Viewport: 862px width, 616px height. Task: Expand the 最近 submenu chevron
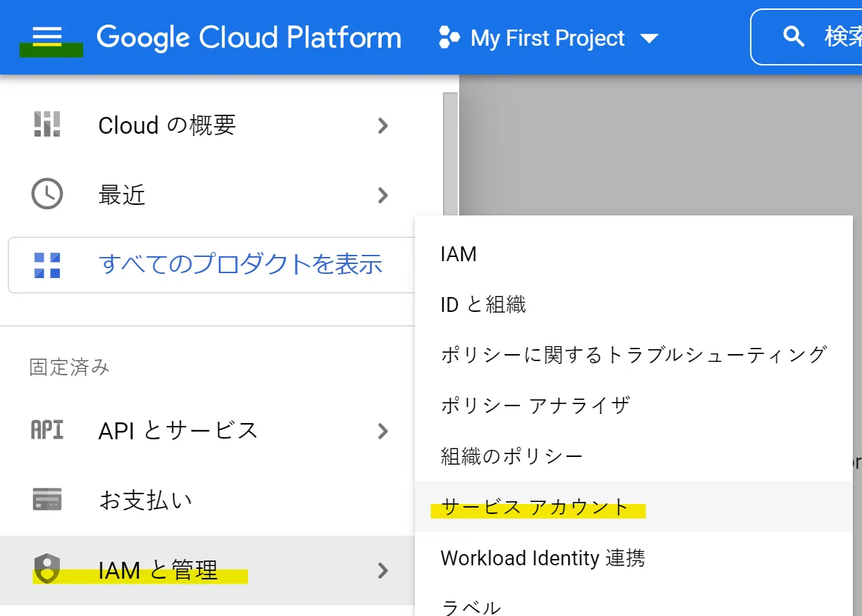tap(382, 195)
